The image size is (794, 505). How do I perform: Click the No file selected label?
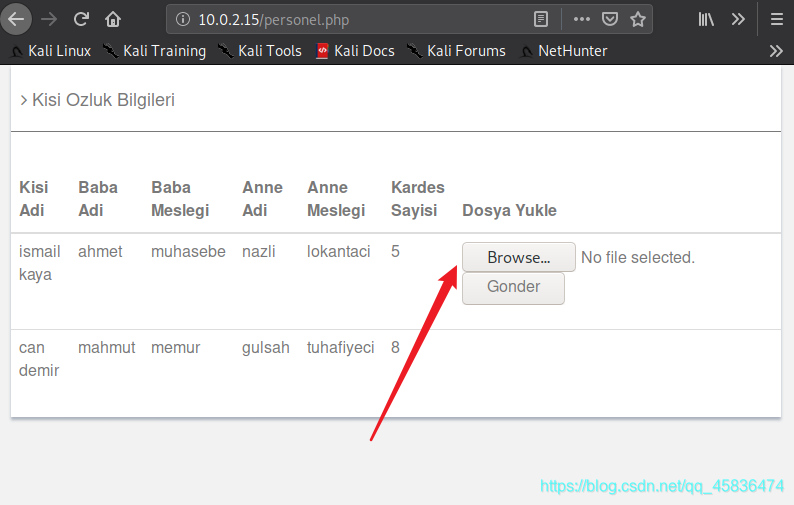pos(638,257)
